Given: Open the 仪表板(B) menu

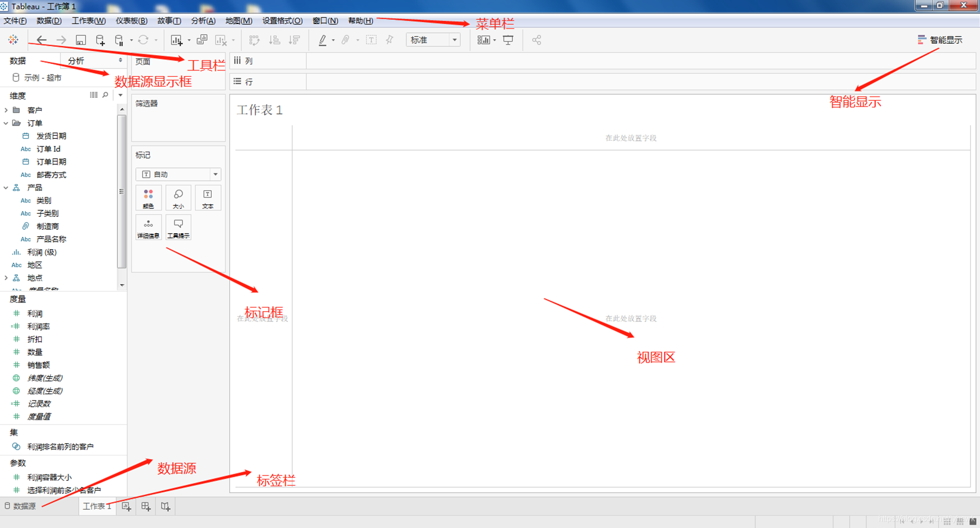Looking at the screenshot, I should pyautogui.click(x=131, y=21).
